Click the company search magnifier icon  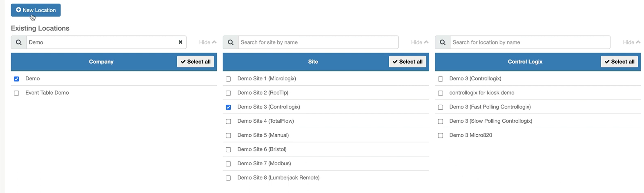tap(19, 42)
